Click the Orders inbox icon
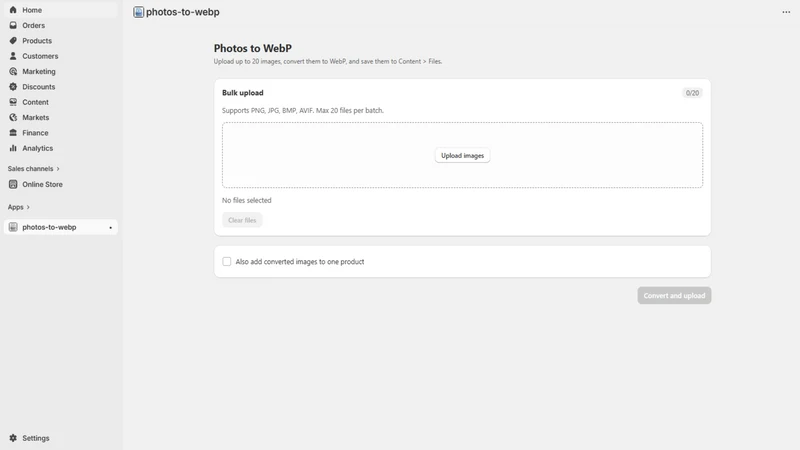 tap(13, 25)
